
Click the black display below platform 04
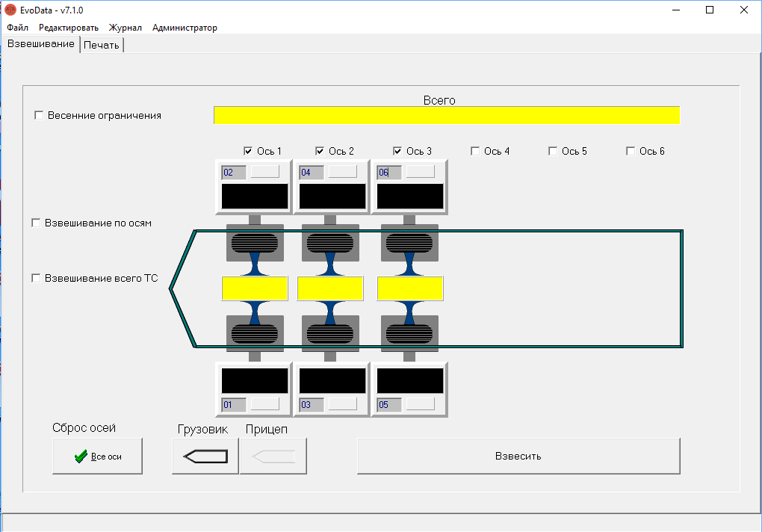tap(332, 197)
